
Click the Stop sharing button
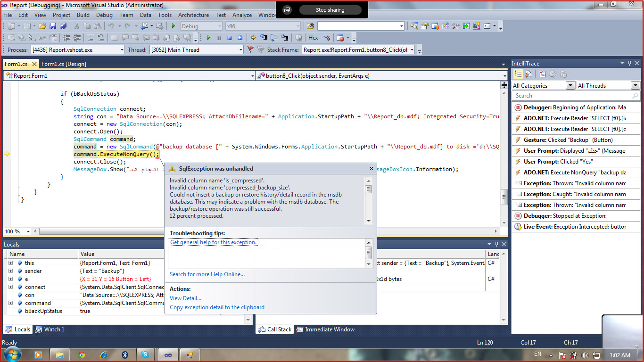[330, 10]
